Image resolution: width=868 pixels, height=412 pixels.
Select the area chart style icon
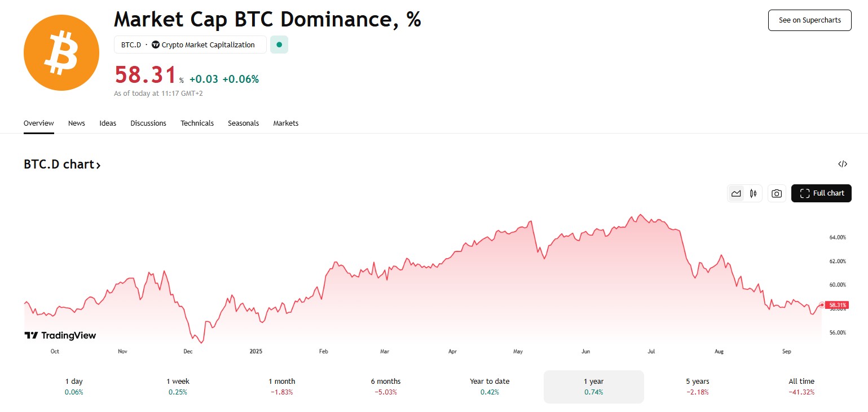(x=736, y=193)
